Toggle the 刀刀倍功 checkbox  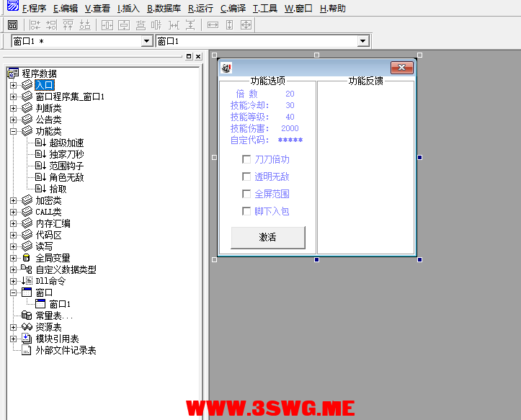pyautogui.click(x=246, y=159)
